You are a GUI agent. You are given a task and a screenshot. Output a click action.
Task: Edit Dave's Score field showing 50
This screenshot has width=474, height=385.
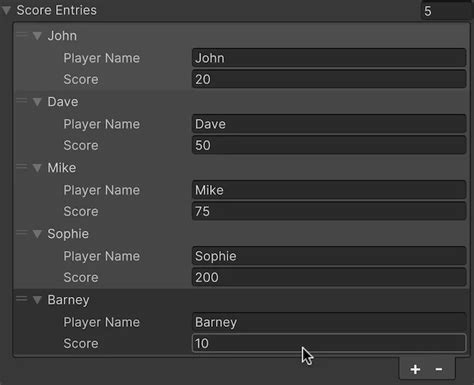click(329, 145)
